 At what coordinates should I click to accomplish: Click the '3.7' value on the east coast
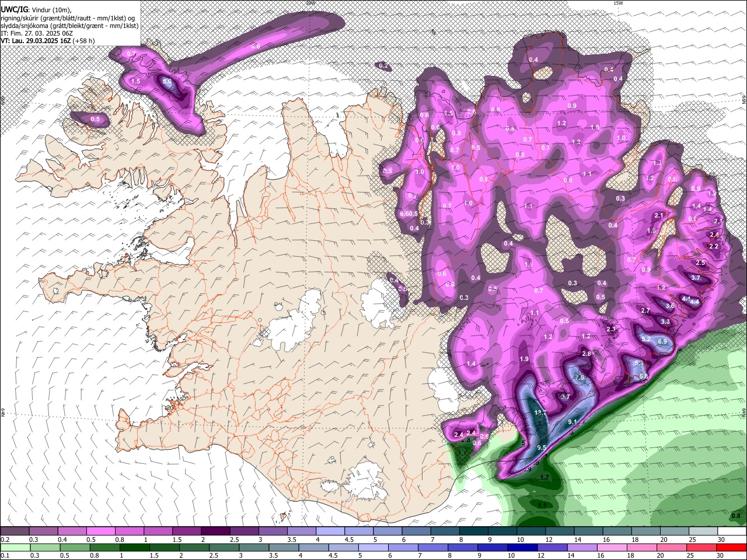pos(696,278)
